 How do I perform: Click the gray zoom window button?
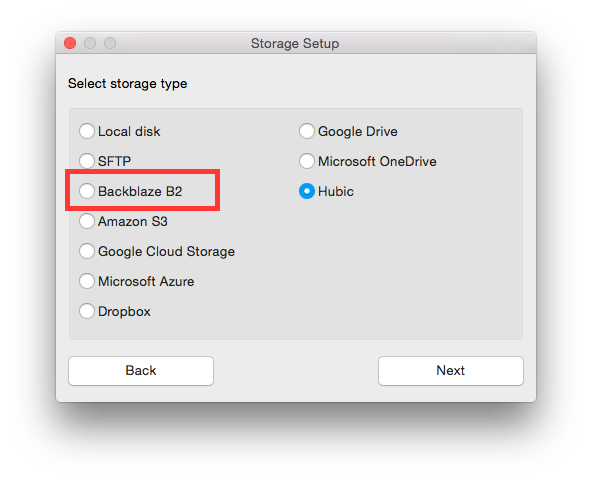(x=110, y=43)
